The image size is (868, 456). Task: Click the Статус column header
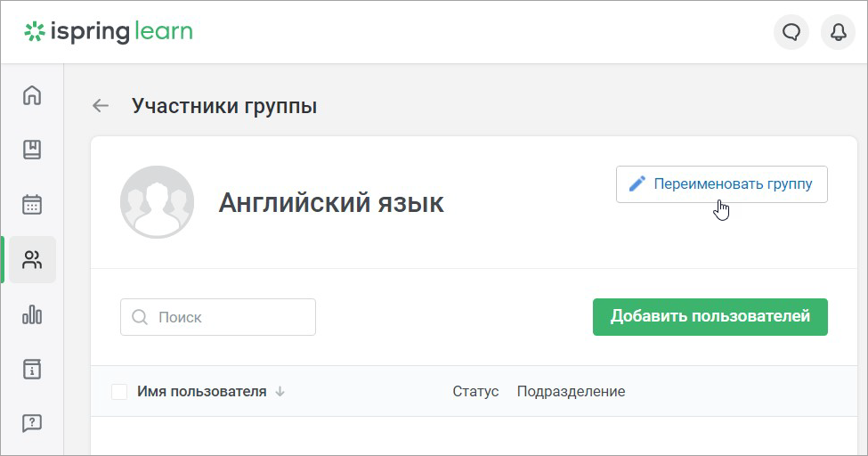click(x=475, y=392)
